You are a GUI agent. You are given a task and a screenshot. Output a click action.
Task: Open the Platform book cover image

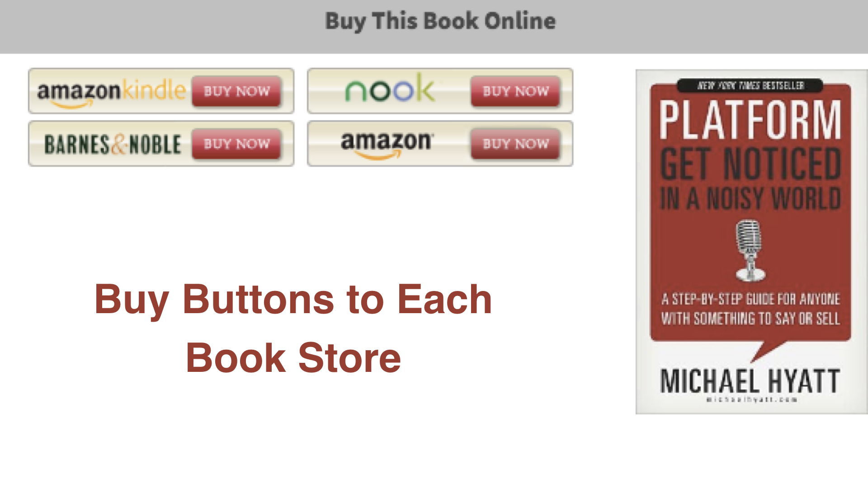click(x=751, y=242)
